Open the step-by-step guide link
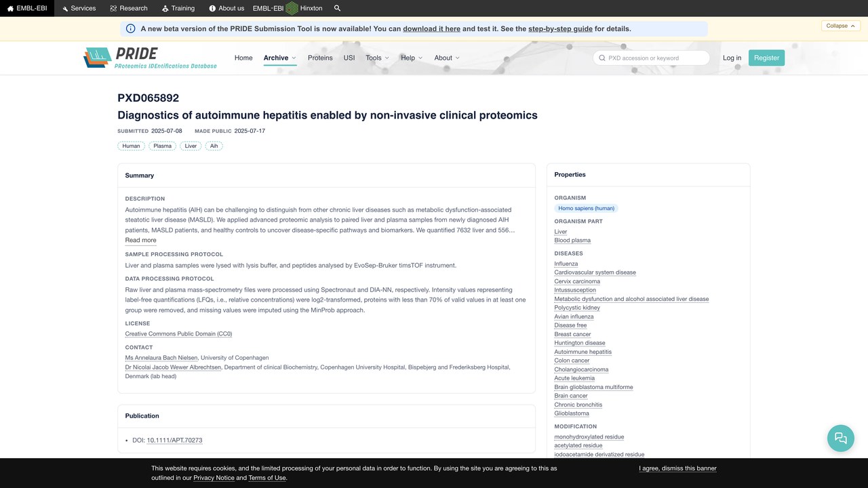The width and height of the screenshot is (868, 488). 560,28
